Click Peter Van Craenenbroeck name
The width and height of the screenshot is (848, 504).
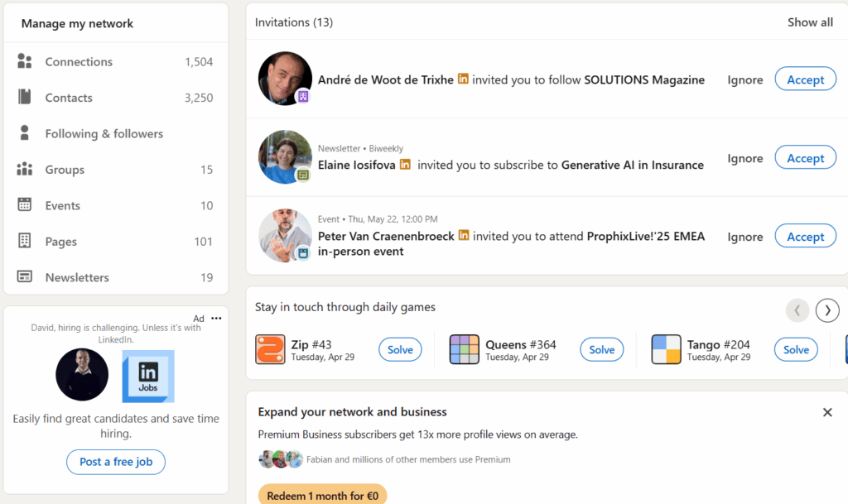click(386, 236)
